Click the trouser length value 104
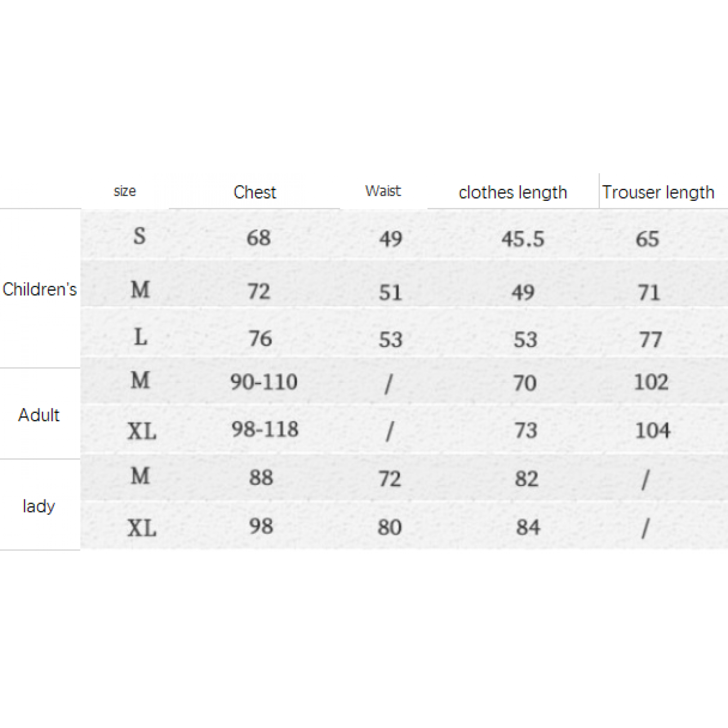The image size is (728, 728). [x=652, y=430]
